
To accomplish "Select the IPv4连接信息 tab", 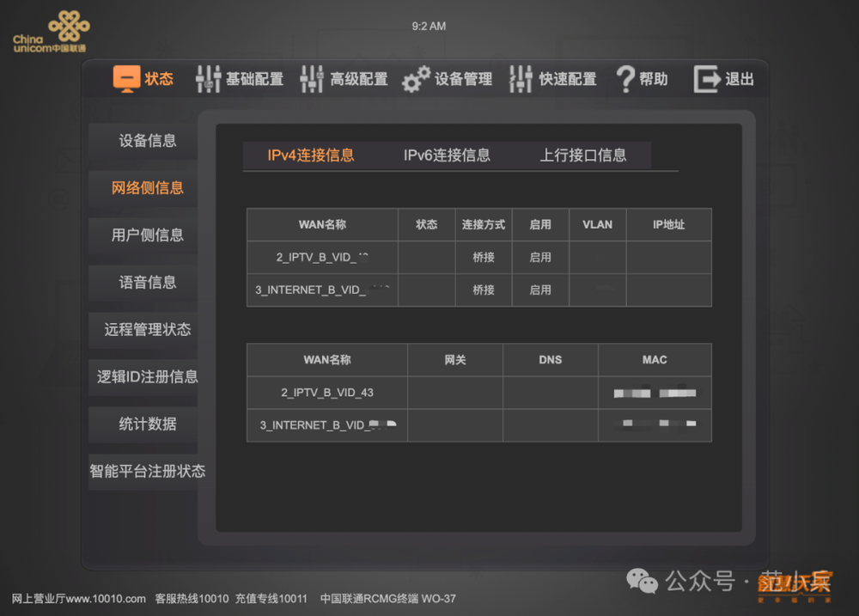I will coord(309,156).
